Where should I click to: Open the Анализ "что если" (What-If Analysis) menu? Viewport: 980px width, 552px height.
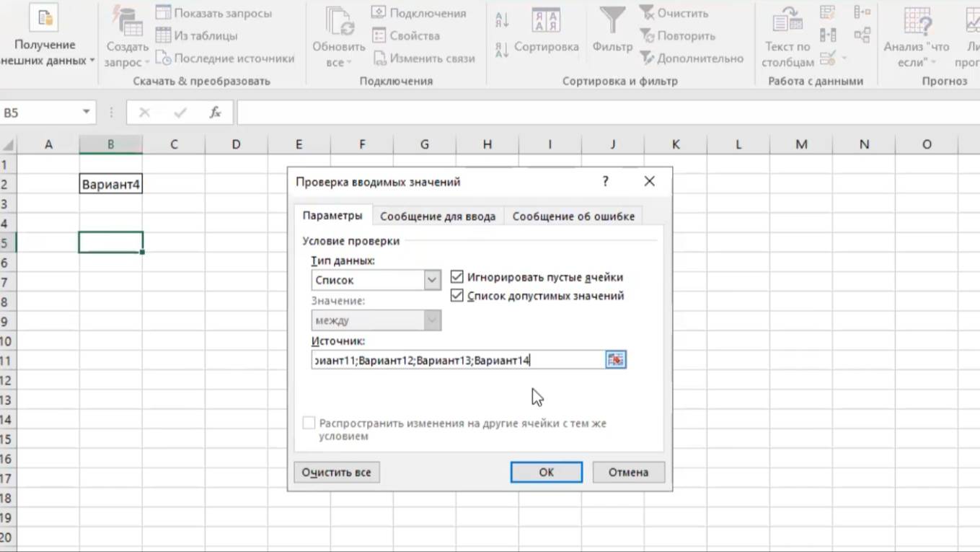(x=918, y=38)
